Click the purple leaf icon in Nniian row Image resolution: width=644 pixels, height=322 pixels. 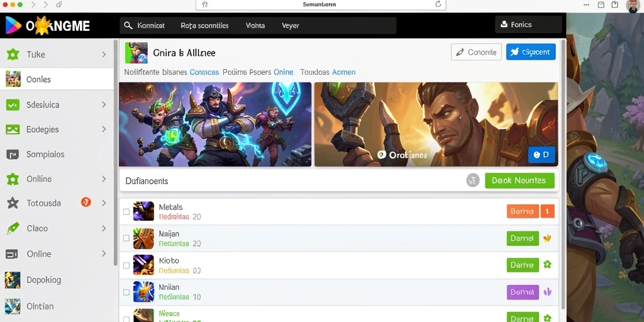547,292
